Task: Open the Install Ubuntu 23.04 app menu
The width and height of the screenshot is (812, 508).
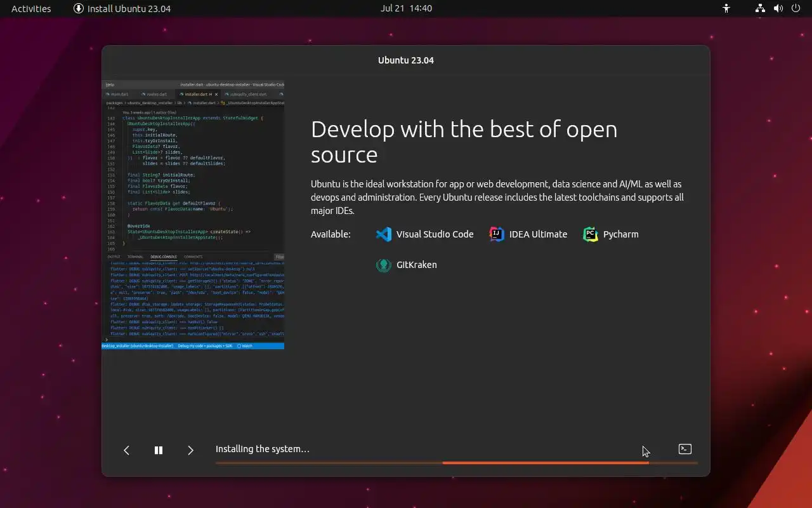Action: click(122, 8)
